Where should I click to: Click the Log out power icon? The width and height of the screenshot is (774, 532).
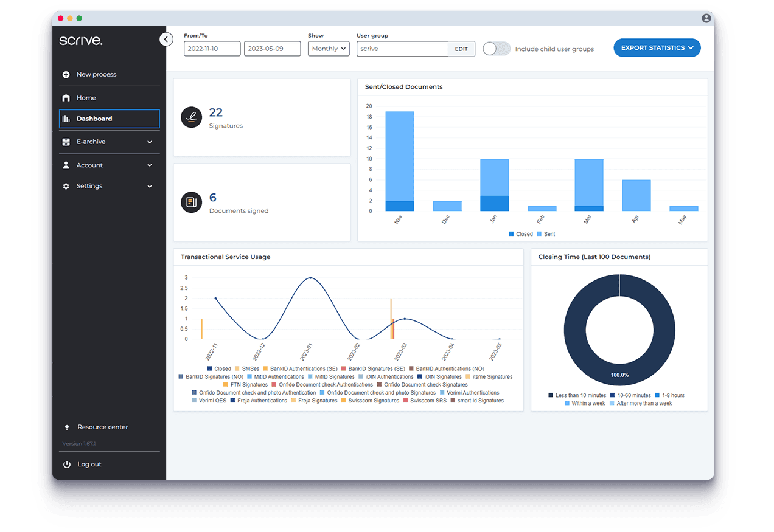click(67, 464)
